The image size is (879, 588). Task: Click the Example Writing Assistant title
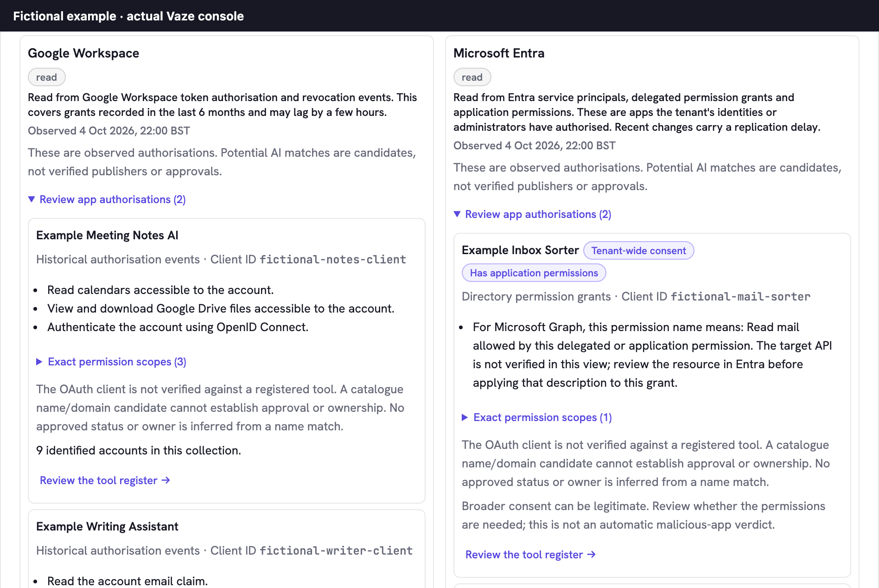coord(107,526)
